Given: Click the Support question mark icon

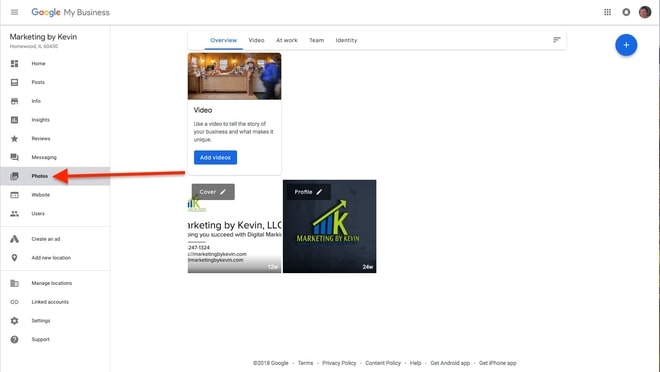Looking at the screenshot, I should [x=14, y=340].
